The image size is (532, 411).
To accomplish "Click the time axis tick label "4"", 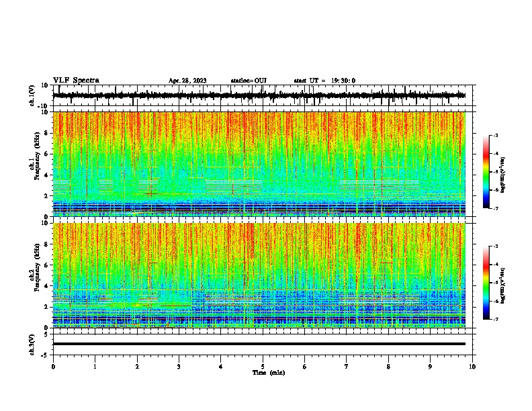I will pos(221,367).
